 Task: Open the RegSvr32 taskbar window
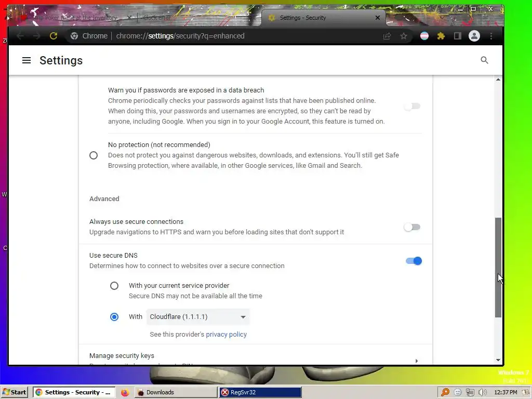(x=260, y=392)
